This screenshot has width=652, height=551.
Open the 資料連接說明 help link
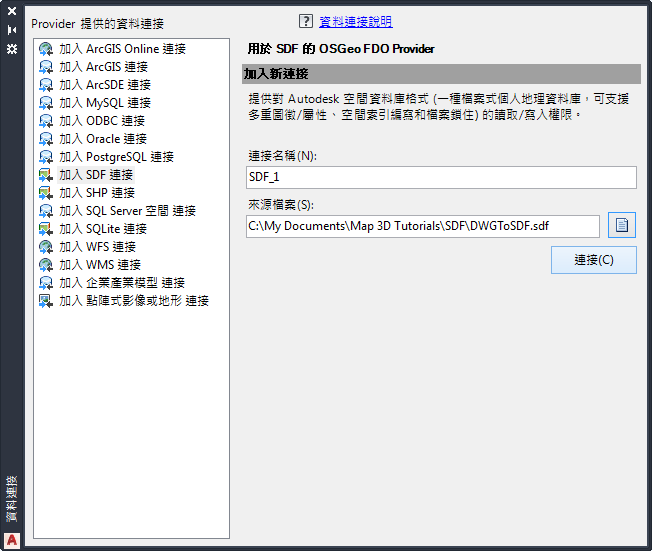pos(356,22)
